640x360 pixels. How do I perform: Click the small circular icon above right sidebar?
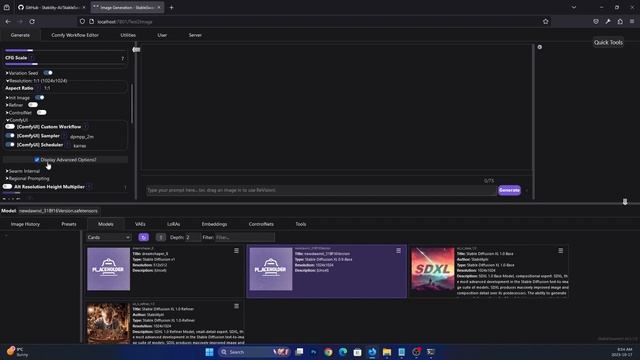[540, 47]
